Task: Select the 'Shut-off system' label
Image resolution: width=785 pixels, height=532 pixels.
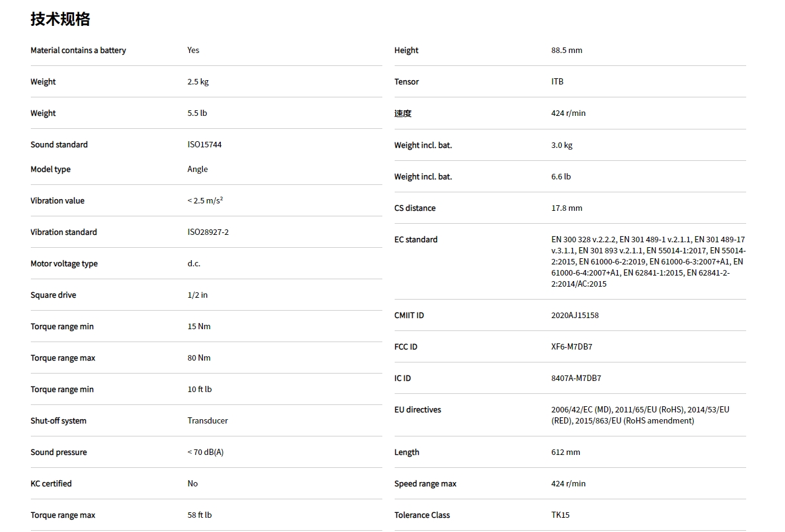Action: (59, 421)
